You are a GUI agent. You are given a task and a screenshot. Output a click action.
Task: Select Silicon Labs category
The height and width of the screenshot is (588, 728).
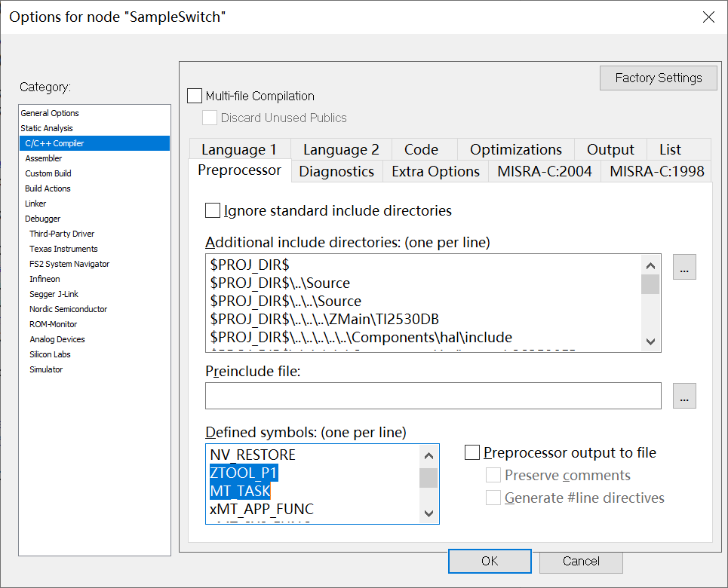95,354
